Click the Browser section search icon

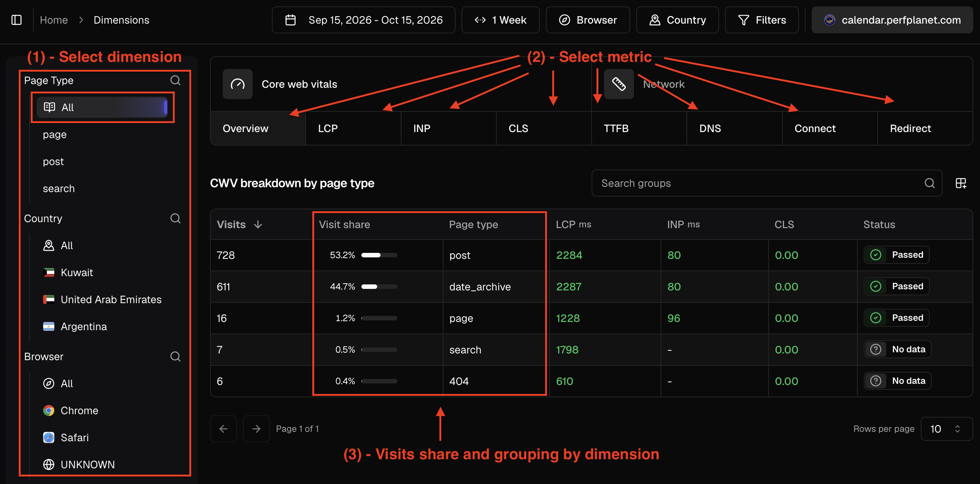tap(175, 356)
